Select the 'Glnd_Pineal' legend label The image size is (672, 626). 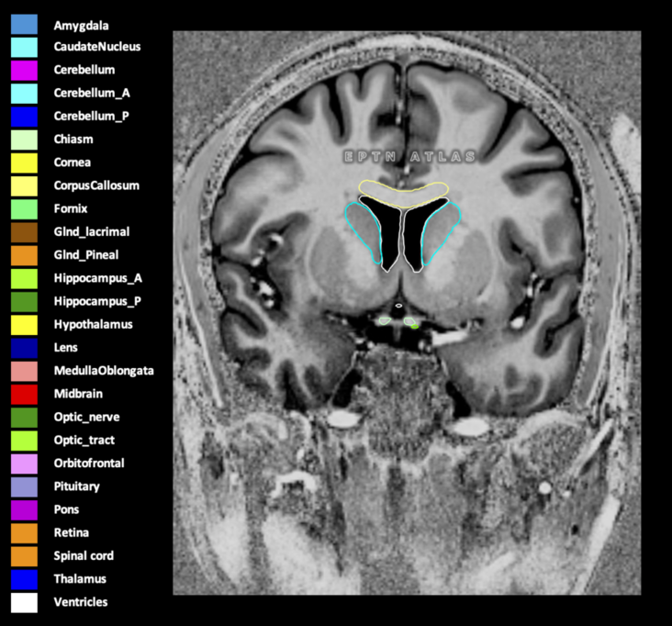tap(86, 255)
